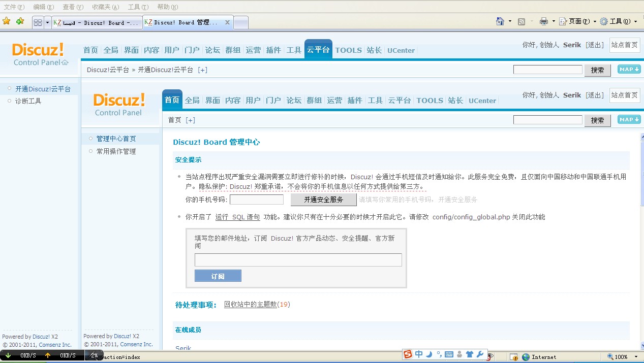Image resolution: width=644 pixels, height=363 pixels.
Task: Click the RSS feeds icon
Action: pyautogui.click(x=522, y=21)
